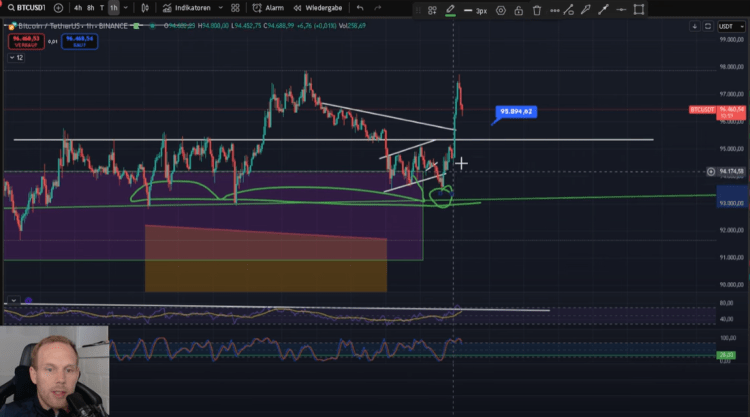
Task: Select the 1h timeframe
Action: click(113, 7)
